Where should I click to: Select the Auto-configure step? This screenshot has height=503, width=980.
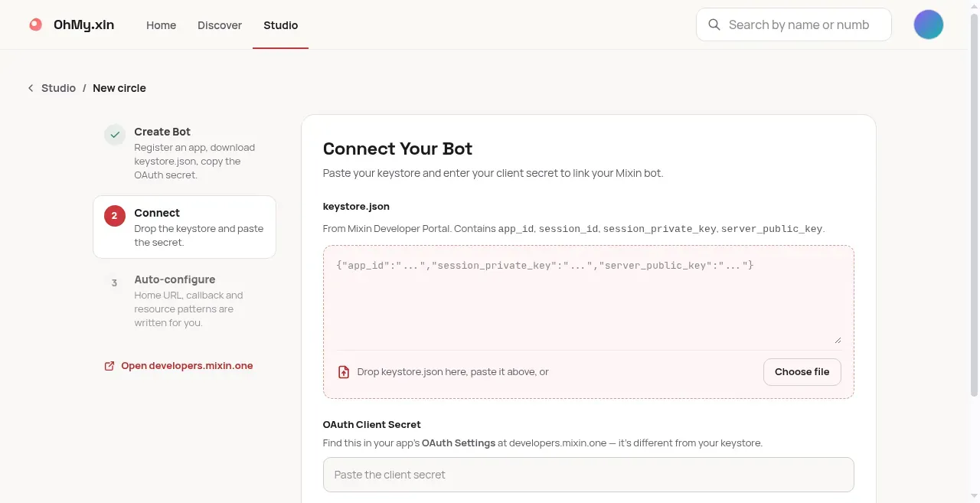[185, 301]
